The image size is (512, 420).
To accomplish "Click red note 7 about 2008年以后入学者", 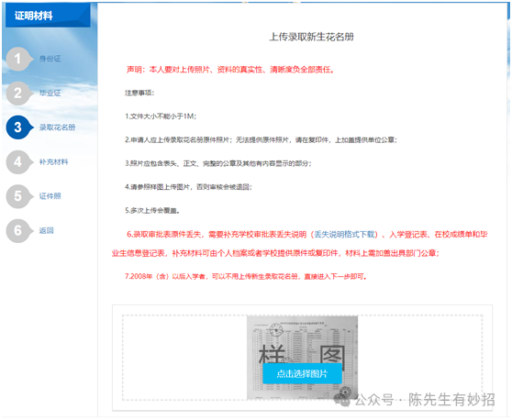I will pos(246,277).
